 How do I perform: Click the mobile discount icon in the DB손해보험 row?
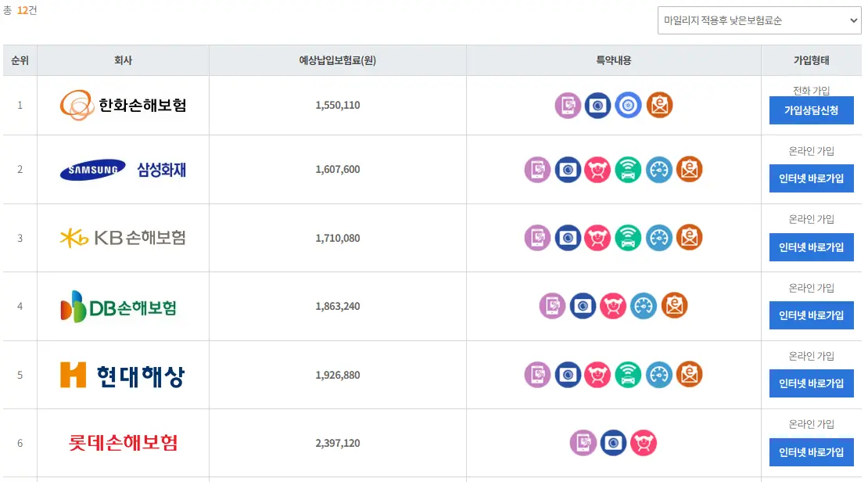[552, 306]
